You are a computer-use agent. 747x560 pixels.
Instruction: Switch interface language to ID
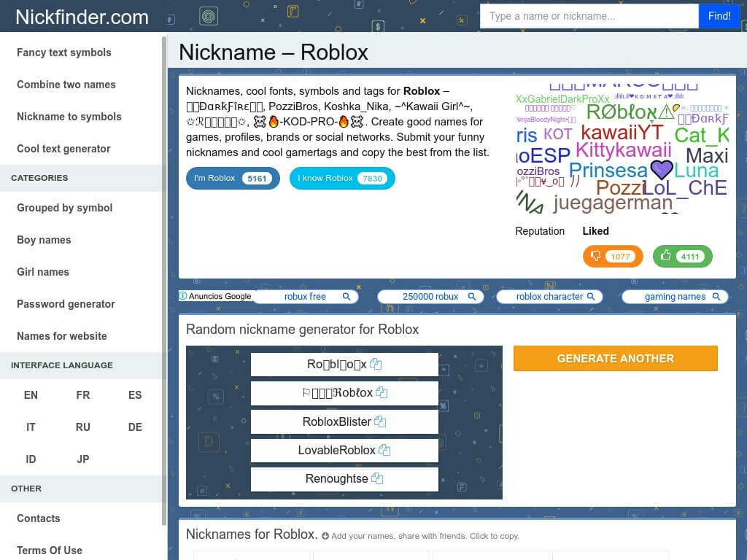(31, 459)
